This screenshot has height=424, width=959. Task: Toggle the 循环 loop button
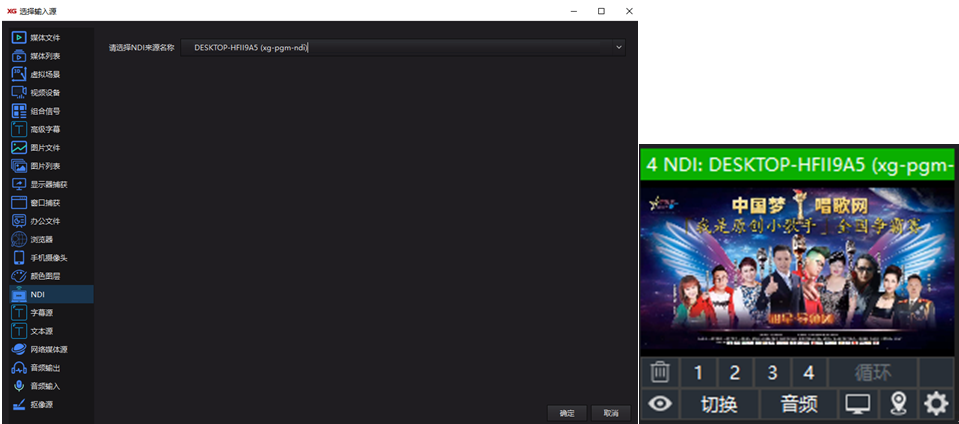pyautogui.click(x=872, y=373)
